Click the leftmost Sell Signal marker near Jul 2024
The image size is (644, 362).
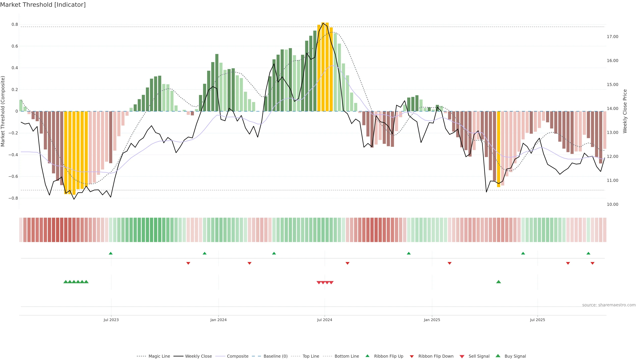tap(319, 283)
